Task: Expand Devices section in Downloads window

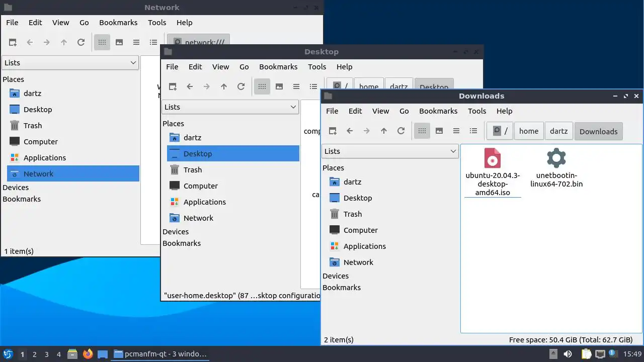Action: 336,276
